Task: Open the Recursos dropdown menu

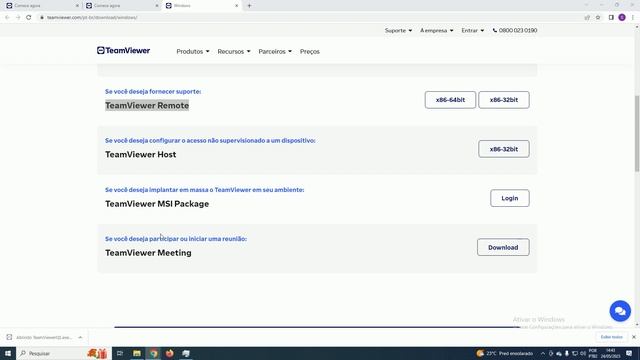Action: pos(234,52)
